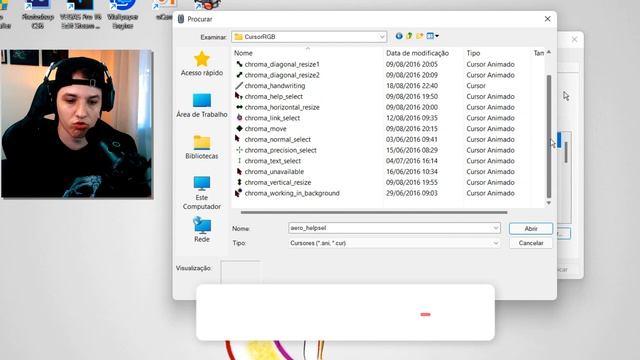The width and height of the screenshot is (640, 360).
Task: Close the Procurar dialog
Action: click(547, 19)
